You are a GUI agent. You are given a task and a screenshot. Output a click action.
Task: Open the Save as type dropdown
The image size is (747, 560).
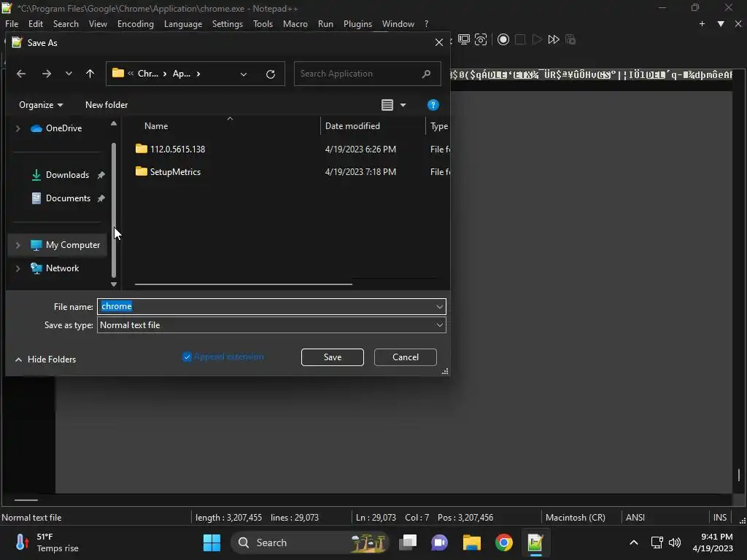tap(439, 325)
